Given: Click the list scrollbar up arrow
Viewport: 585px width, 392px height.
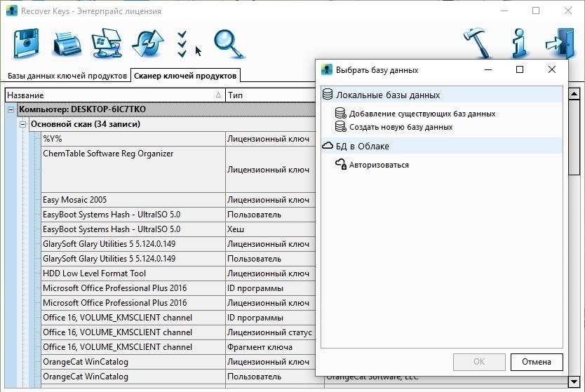Looking at the screenshot, I should (x=574, y=94).
